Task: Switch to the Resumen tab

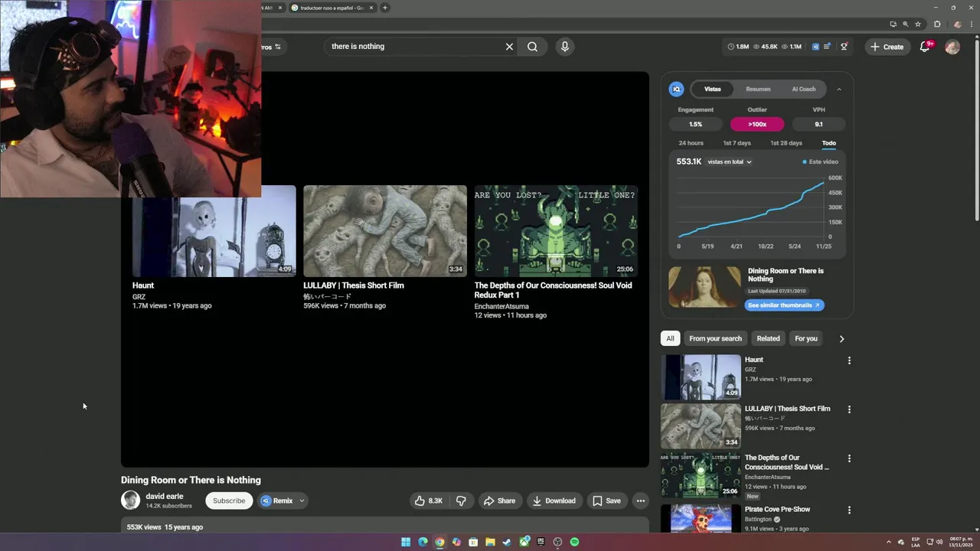Action: click(x=758, y=90)
